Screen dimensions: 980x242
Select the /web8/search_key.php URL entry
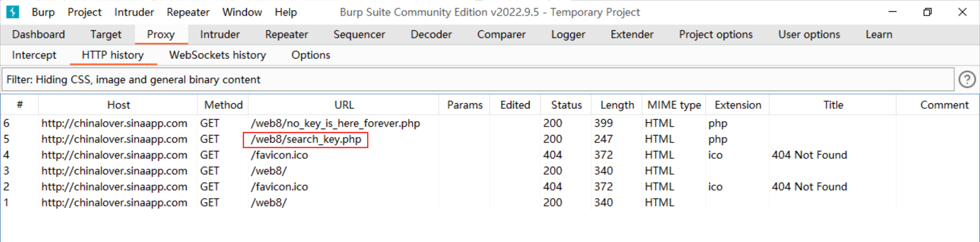306,140
